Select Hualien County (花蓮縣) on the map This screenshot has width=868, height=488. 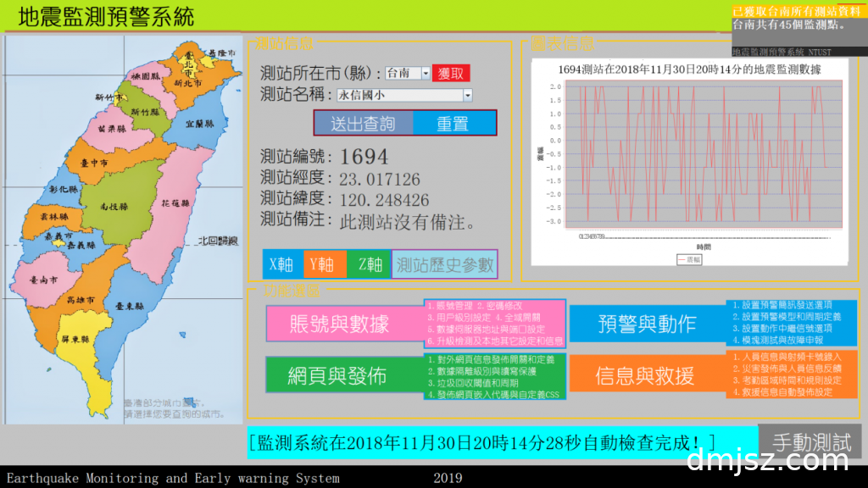point(174,204)
